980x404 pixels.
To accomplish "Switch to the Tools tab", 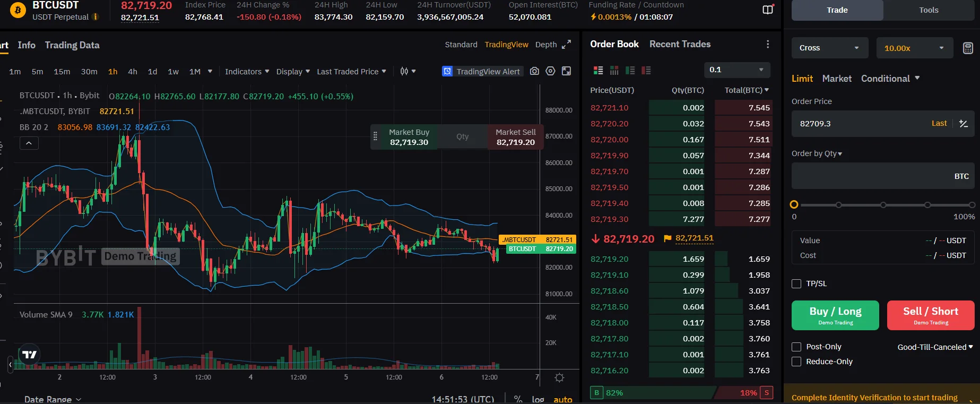I will 929,10.
